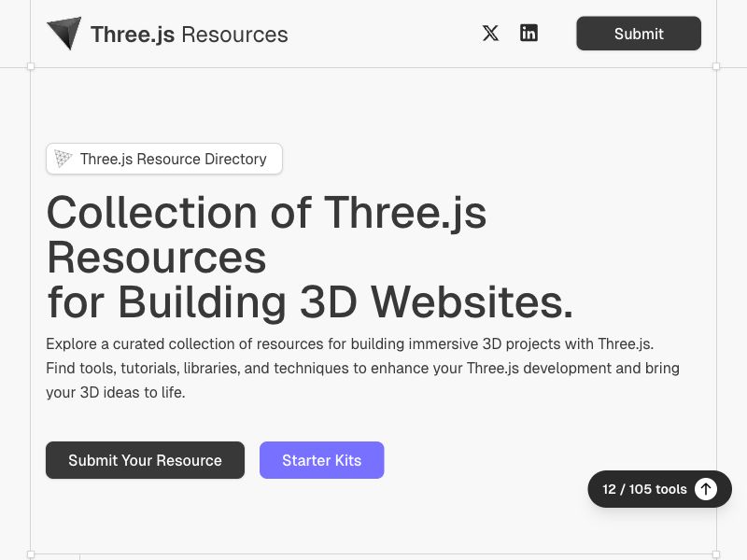This screenshot has height=560, width=747.
Task: Click the wireframe icon in Resource Directory badge
Action: tap(63, 159)
